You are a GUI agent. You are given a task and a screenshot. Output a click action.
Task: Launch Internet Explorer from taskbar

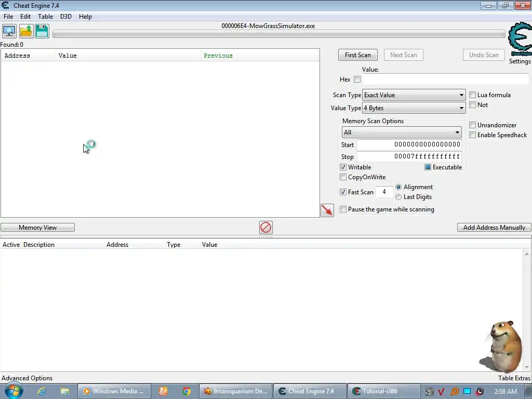(x=42, y=391)
